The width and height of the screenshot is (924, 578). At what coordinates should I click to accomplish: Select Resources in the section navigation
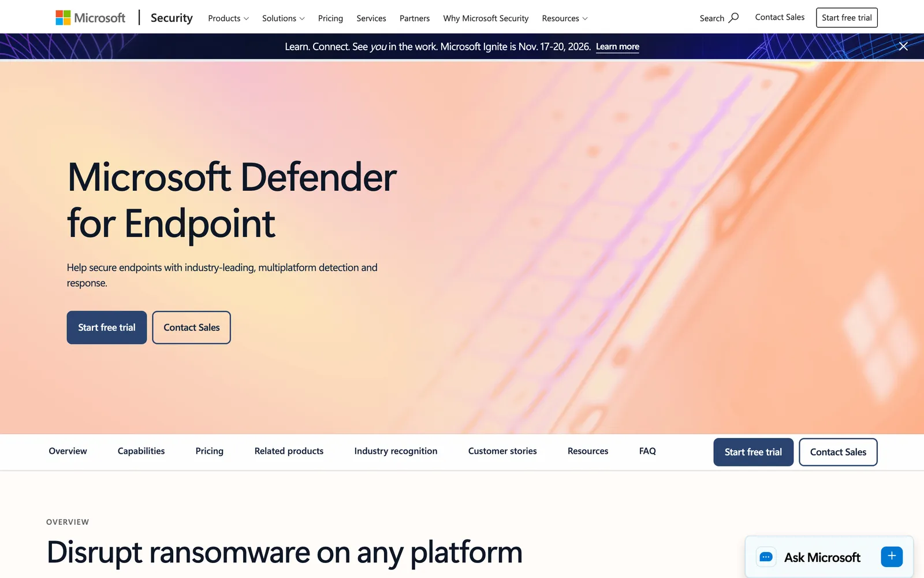[588, 451]
